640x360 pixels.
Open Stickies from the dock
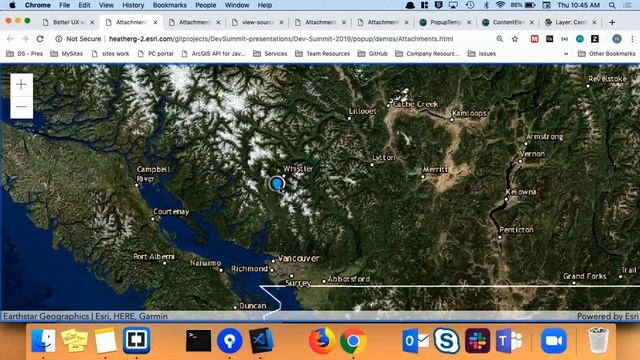74,340
